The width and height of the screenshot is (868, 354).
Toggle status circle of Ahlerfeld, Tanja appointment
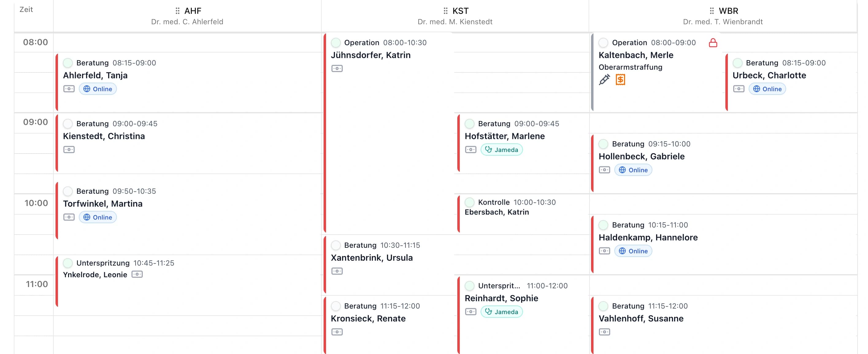[68, 63]
